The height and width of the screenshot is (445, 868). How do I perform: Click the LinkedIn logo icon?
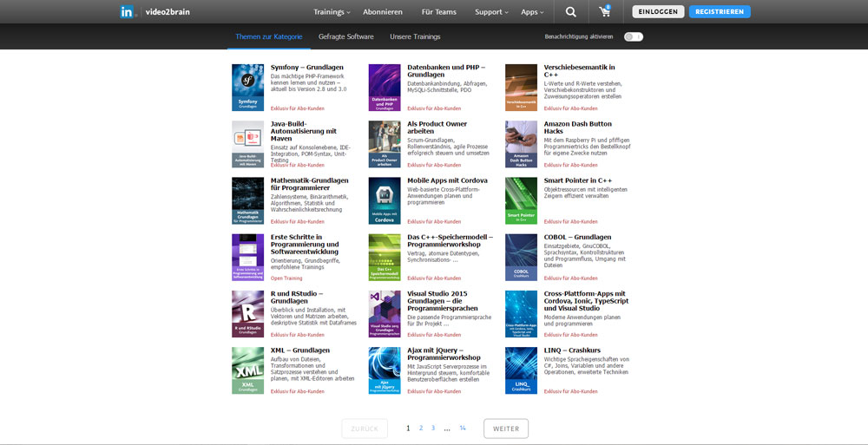(x=126, y=11)
